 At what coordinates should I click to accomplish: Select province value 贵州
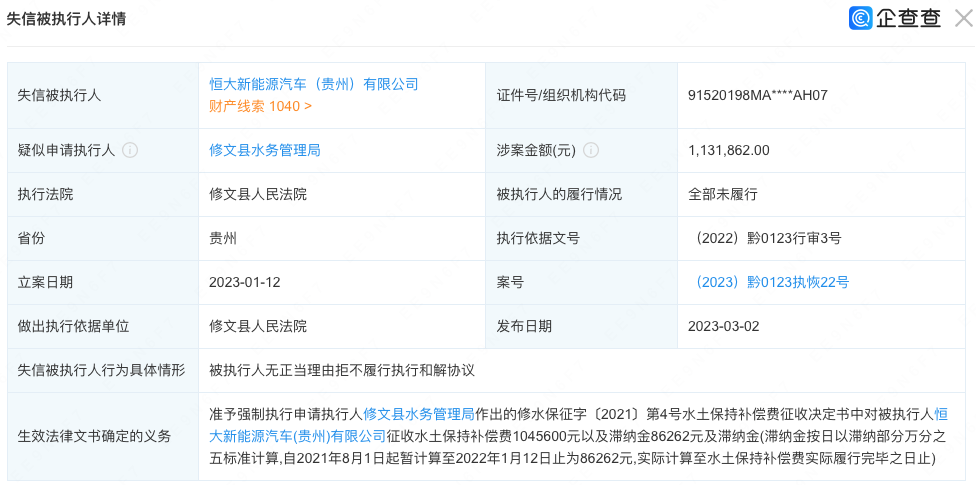223,238
